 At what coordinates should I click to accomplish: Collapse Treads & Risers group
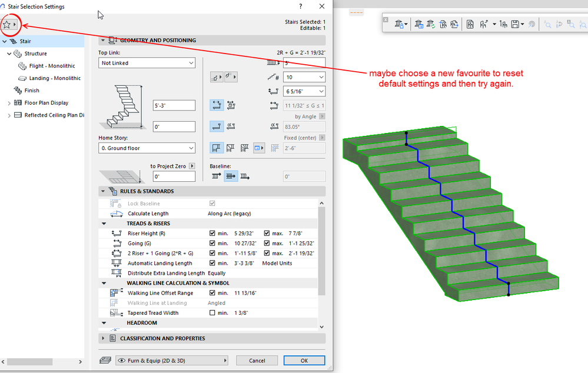point(104,224)
